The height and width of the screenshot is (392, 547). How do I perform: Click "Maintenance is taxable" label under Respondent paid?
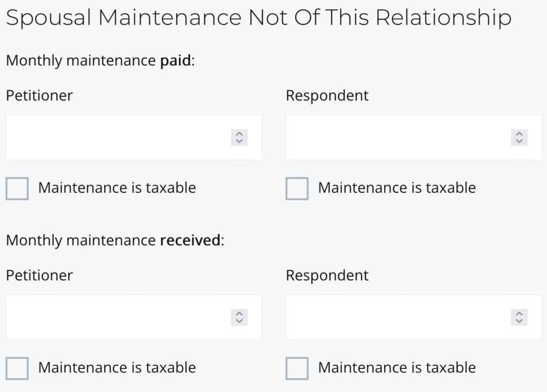tap(397, 188)
